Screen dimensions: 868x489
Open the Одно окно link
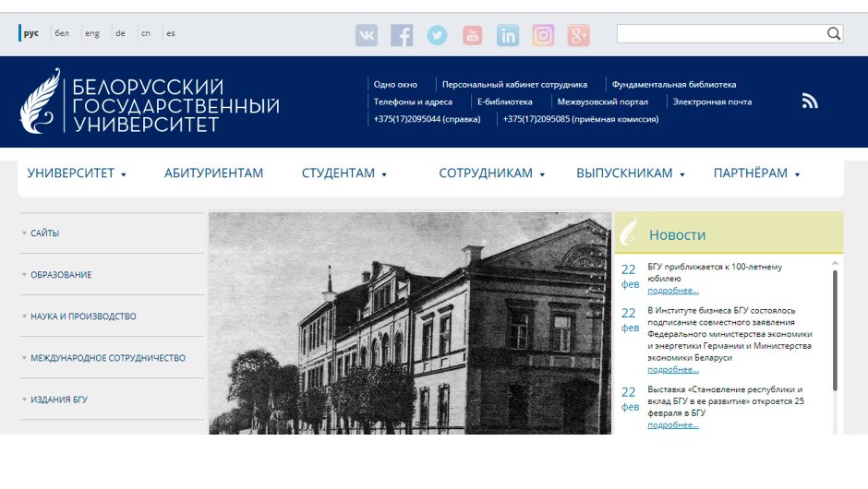pyautogui.click(x=395, y=85)
